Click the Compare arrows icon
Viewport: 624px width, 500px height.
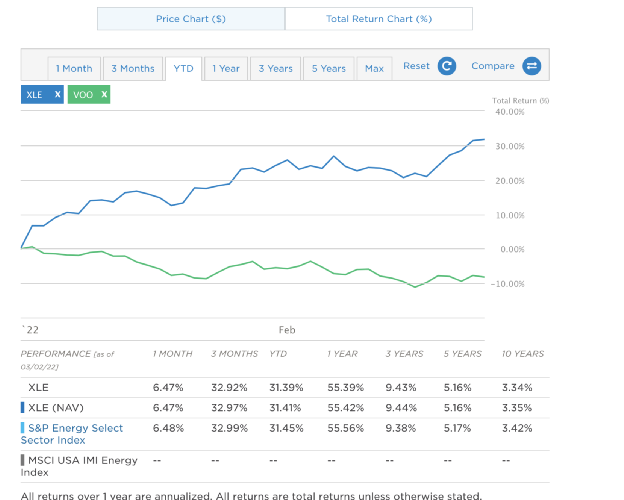tap(531, 67)
